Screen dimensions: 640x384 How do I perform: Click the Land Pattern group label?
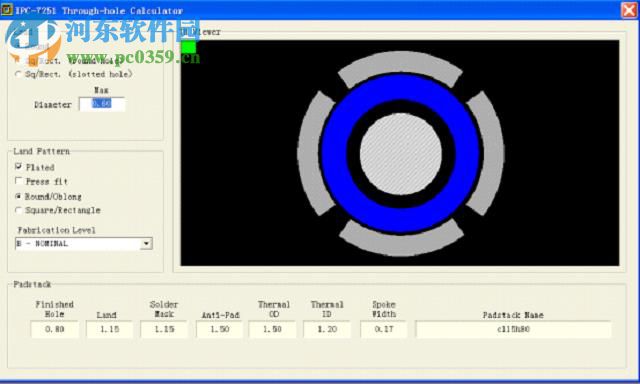coord(42,151)
